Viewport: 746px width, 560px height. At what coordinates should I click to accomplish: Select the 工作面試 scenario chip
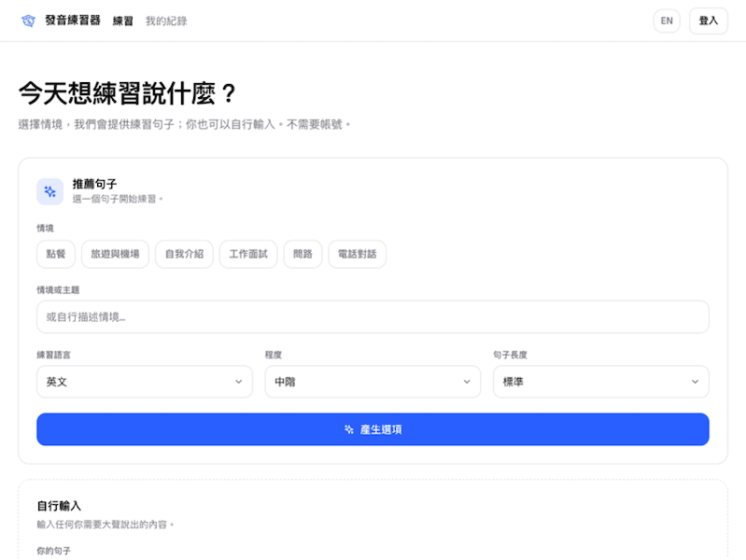248,254
